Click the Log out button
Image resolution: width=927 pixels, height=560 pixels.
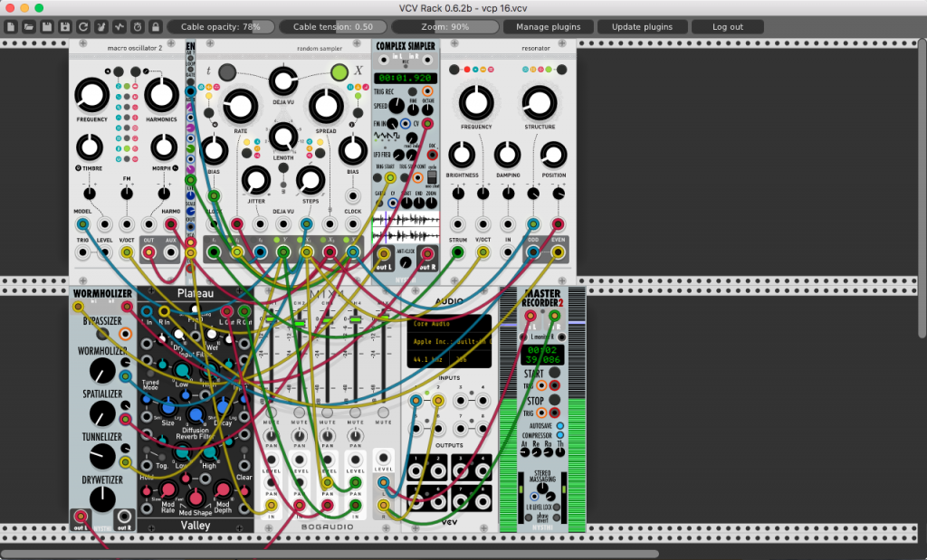[728, 26]
